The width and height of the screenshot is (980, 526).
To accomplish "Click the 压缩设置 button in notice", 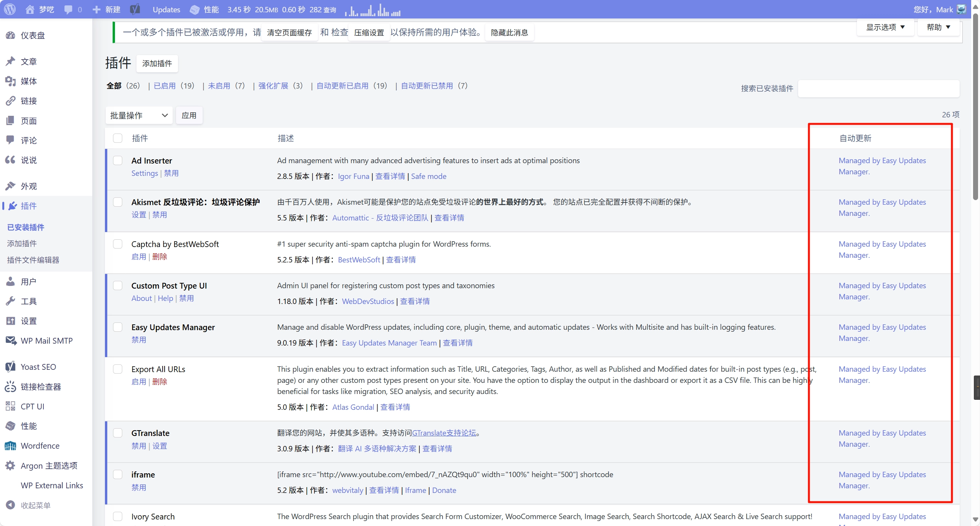I will [369, 33].
